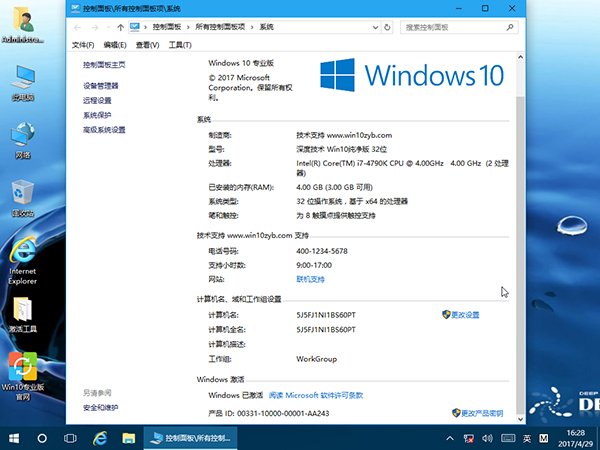
Task: Click the Windows Start button
Action: pyautogui.click(x=14, y=438)
